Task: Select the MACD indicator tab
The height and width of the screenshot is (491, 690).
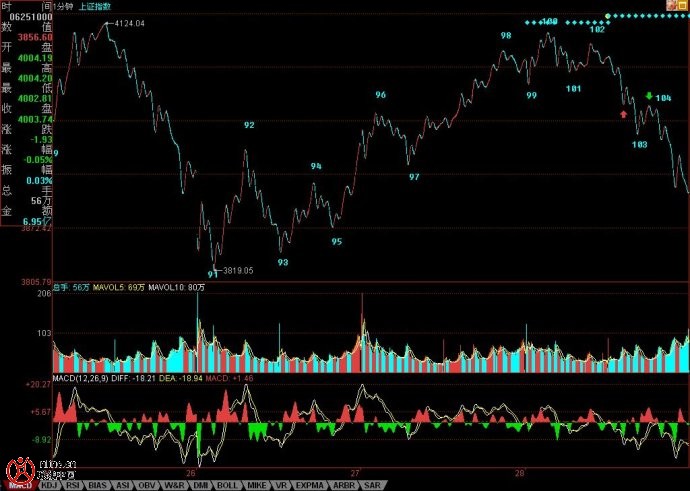Action: tap(18, 485)
